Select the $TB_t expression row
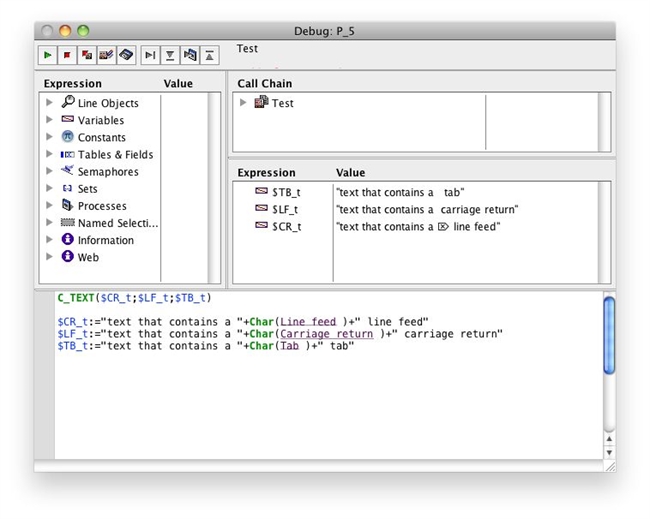Viewport: 650px width, 519px height. 286,192
